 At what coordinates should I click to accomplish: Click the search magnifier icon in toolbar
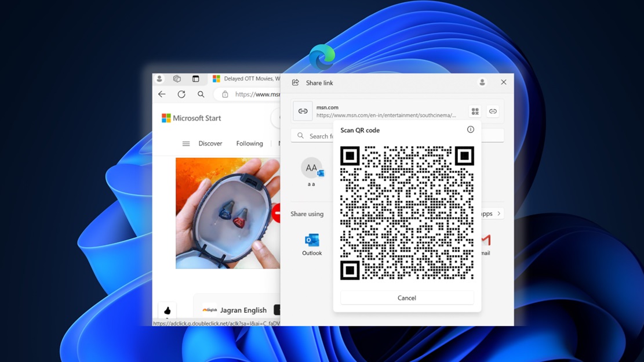click(x=201, y=95)
